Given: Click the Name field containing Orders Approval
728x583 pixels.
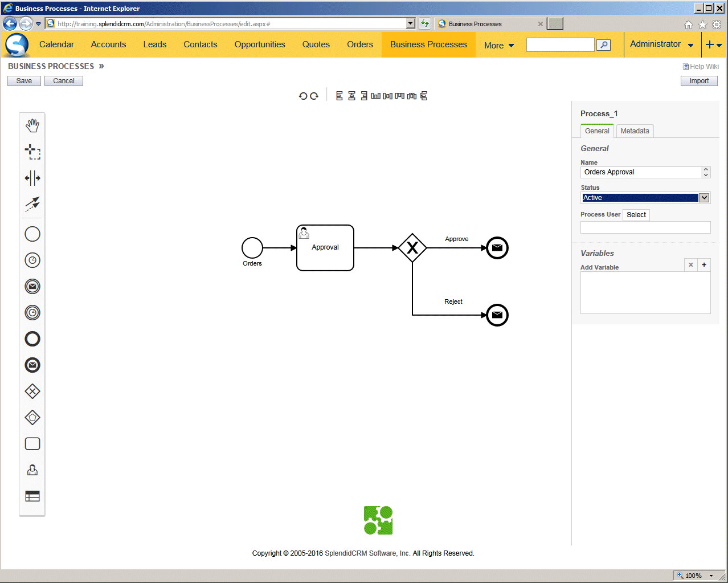Looking at the screenshot, I should 641,172.
